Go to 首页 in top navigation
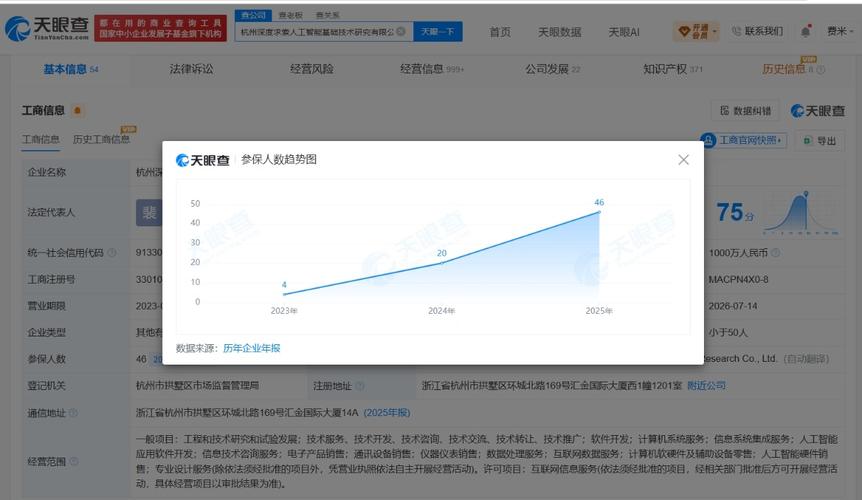Screen dimensions: 862x500 (x=500, y=32)
